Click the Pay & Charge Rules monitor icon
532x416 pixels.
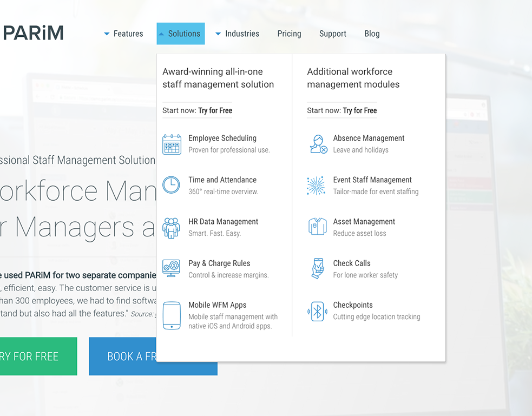pyautogui.click(x=172, y=268)
